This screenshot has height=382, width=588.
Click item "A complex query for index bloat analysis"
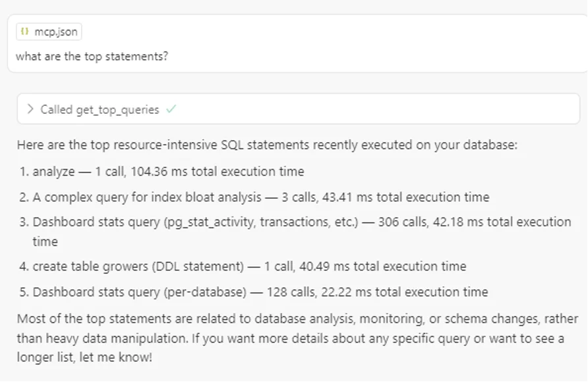[x=261, y=197]
